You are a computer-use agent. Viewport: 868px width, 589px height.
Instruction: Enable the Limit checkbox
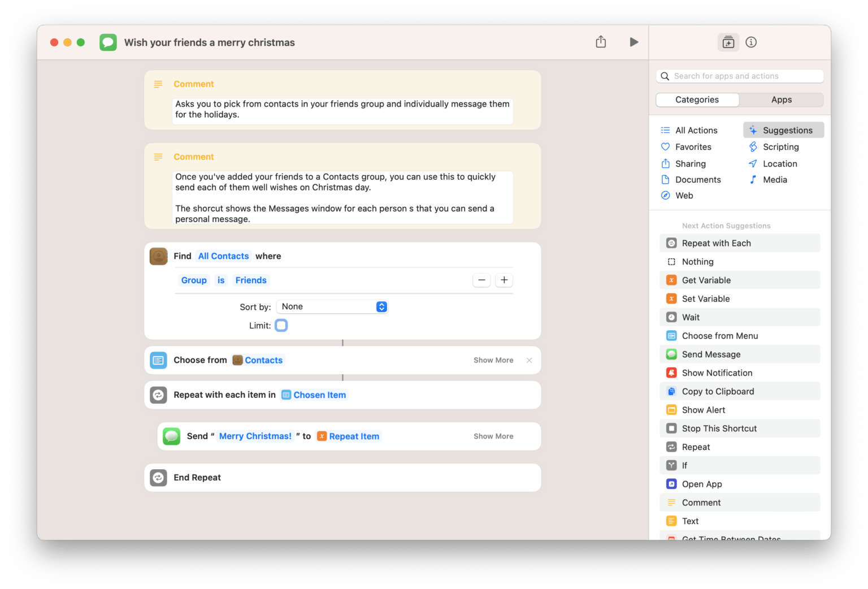coord(281,326)
